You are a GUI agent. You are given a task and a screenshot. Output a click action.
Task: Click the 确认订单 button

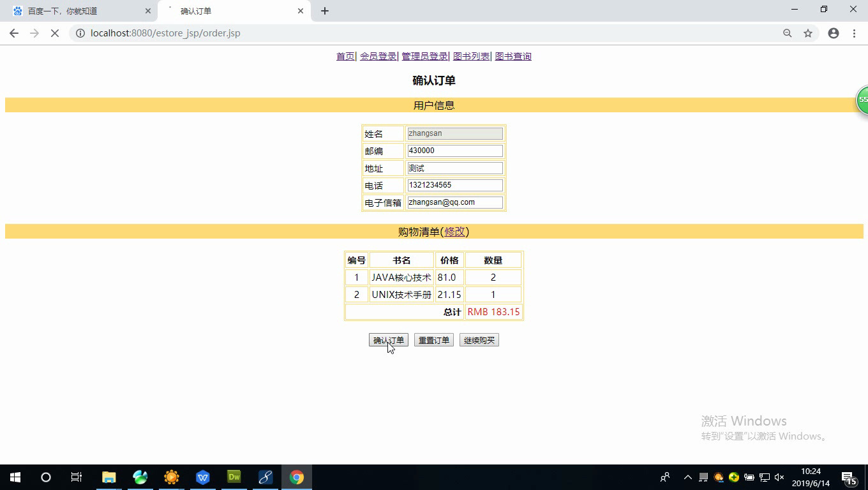pyautogui.click(x=389, y=340)
